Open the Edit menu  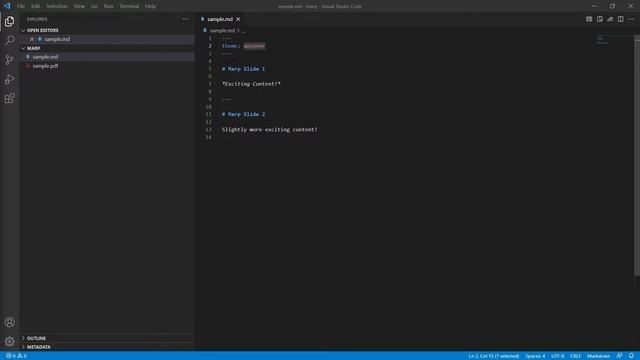[36, 6]
